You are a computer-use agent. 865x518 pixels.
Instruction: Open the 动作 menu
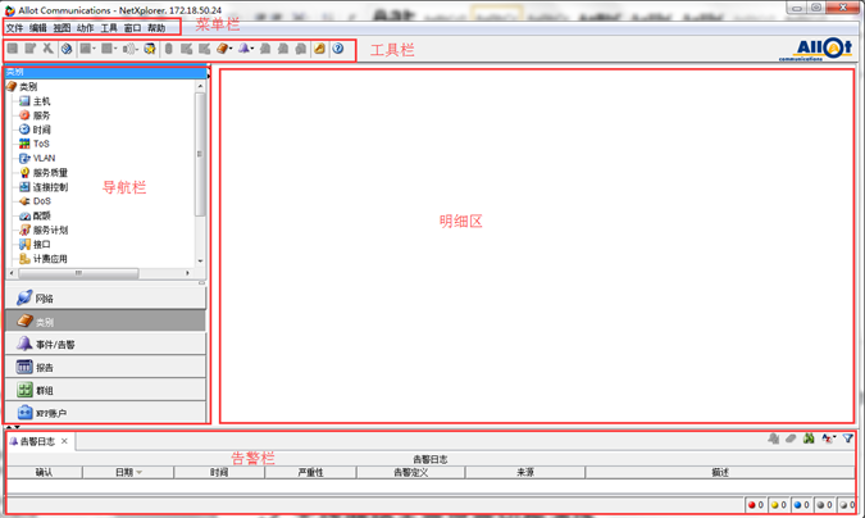[86, 28]
